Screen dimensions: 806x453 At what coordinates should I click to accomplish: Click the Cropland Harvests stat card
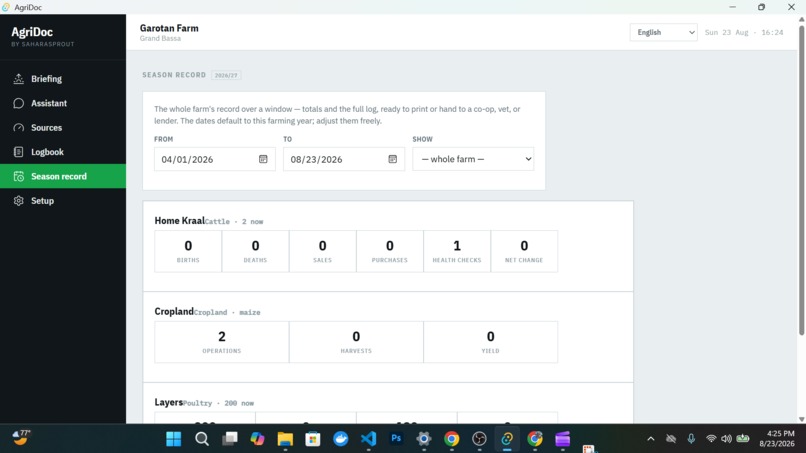click(356, 342)
